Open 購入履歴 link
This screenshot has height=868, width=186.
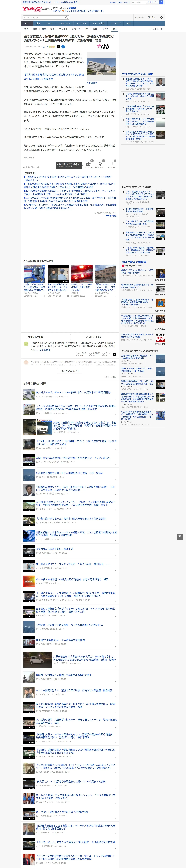tap(152, 18)
